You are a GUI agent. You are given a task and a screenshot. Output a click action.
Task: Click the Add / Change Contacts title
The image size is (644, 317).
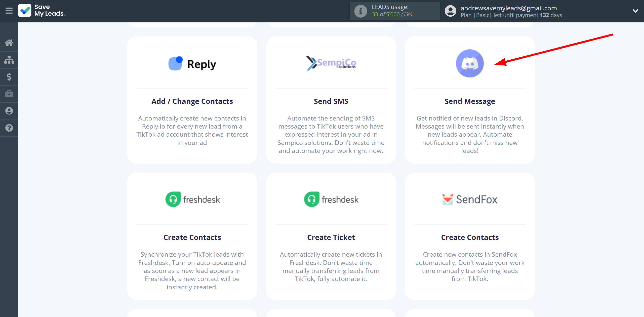192,101
